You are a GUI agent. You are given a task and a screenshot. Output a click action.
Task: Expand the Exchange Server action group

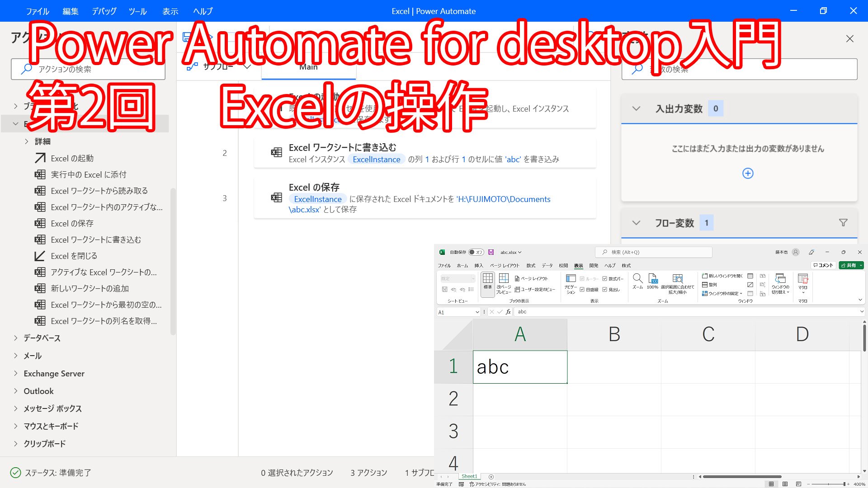[16, 373]
